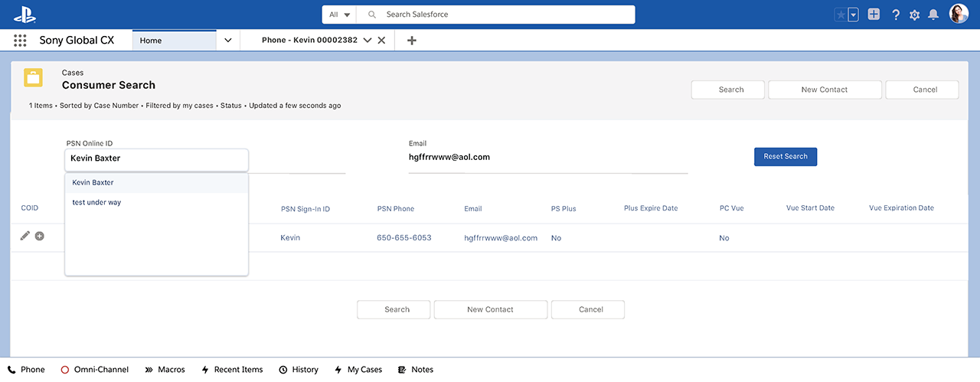Switch to the Home tab
The height and width of the screenshot is (382, 980).
[x=174, y=41]
